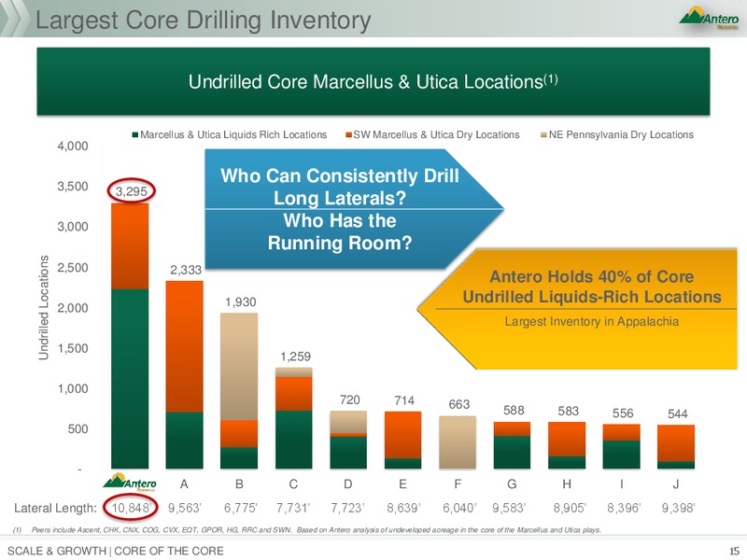Click the bar for peer J

pos(676,447)
